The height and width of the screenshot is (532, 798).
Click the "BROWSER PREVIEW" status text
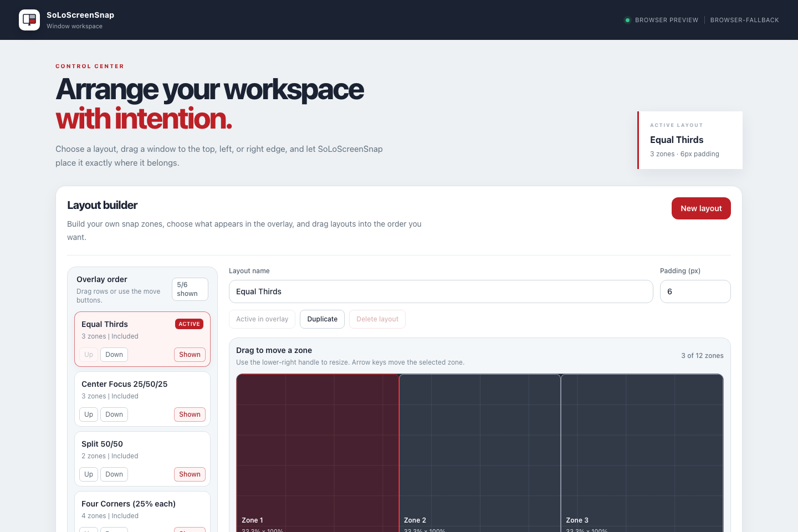pyautogui.click(x=667, y=20)
